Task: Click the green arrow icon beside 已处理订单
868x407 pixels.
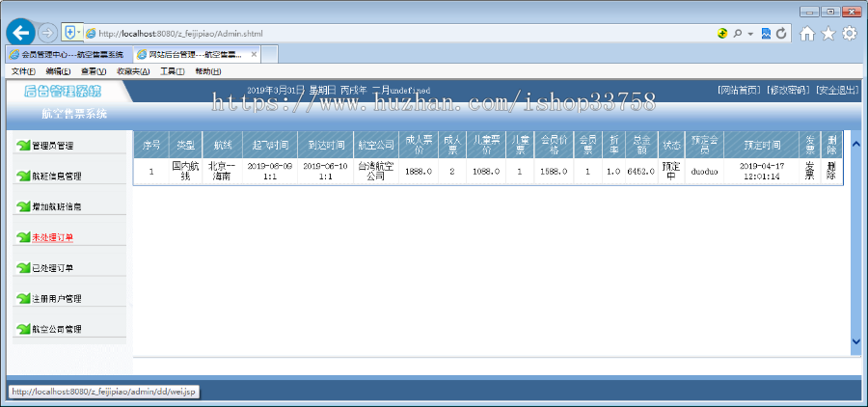Action: pyautogui.click(x=23, y=268)
